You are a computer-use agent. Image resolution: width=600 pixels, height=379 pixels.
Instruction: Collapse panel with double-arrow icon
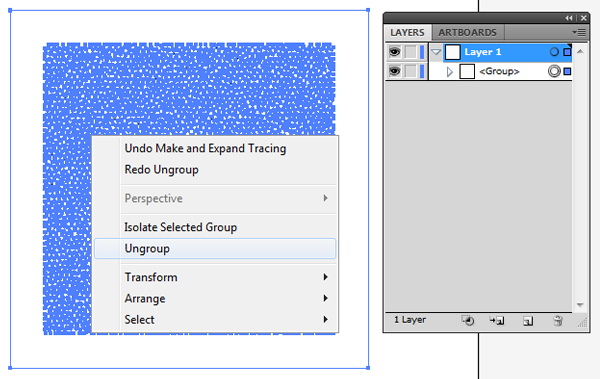pos(569,18)
